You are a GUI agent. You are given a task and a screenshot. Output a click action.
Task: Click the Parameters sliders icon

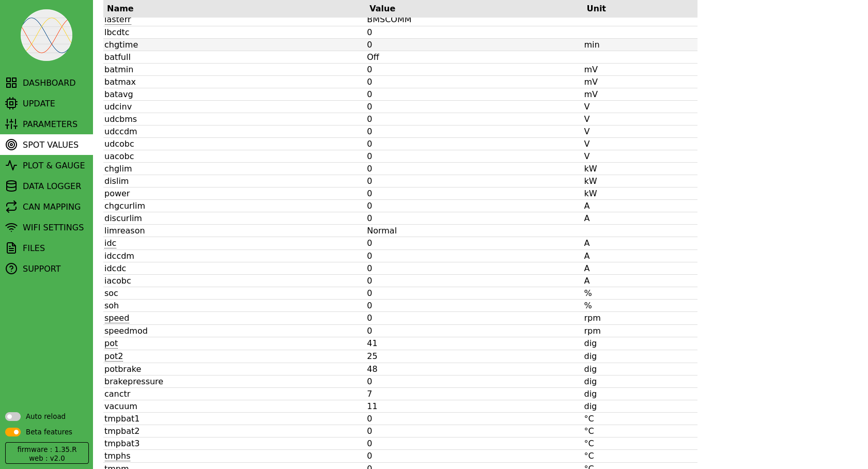click(x=11, y=124)
